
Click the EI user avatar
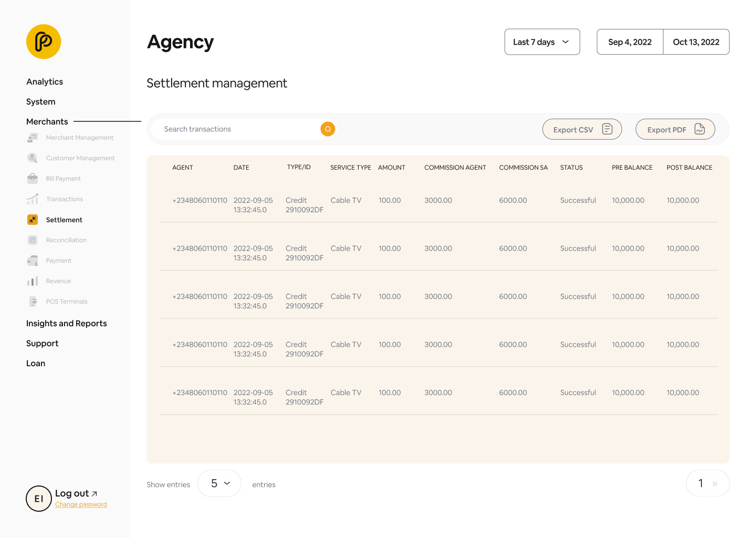(39, 499)
